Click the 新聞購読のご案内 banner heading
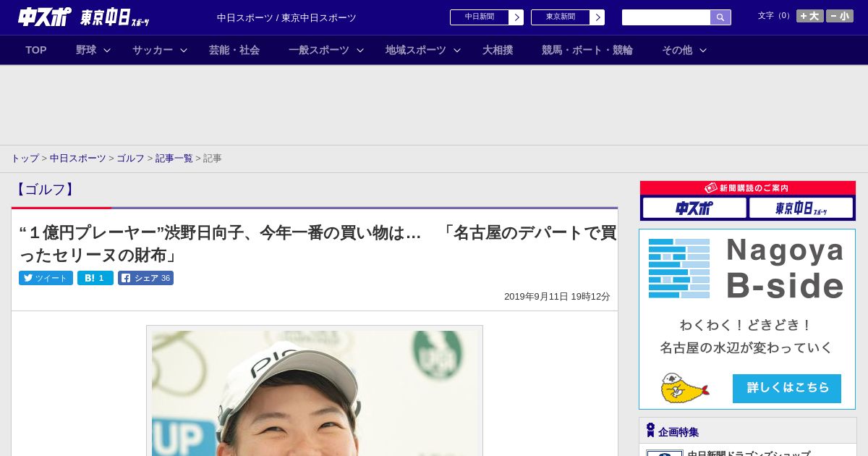This screenshot has height=456, width=868. (747, 188)
